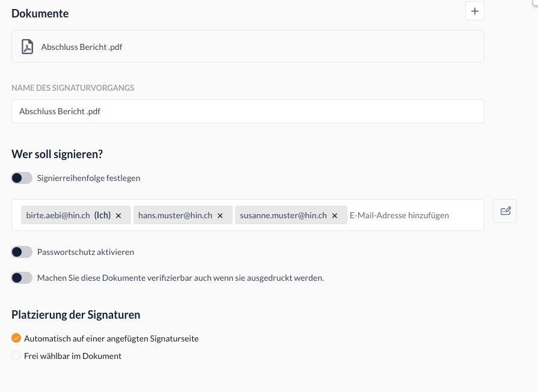Click the Abschluss Bericht .pdf document row
The height and width of the screenshot is (392, 538).
pos(248,46)
